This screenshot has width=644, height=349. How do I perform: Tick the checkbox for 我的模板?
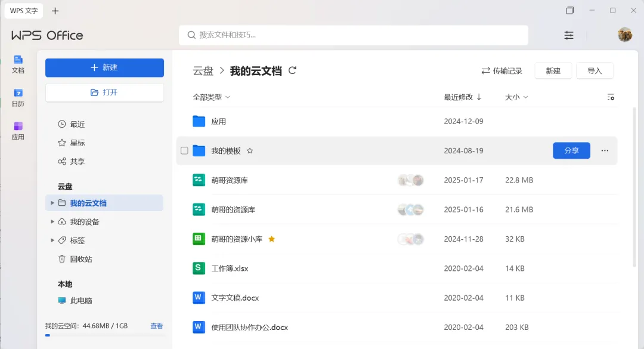[x=184, y=151]
